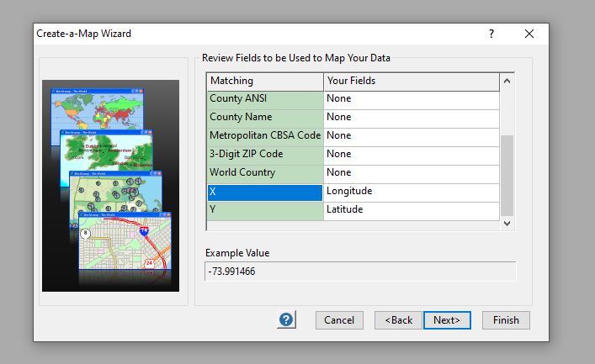Select the 3-Digit ZIP Code row

(x=265, y=155)
